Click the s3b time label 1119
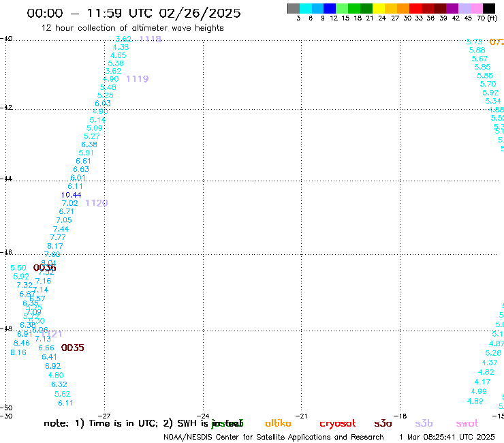This screenshot has width=504, height=443. click(138, 79)
